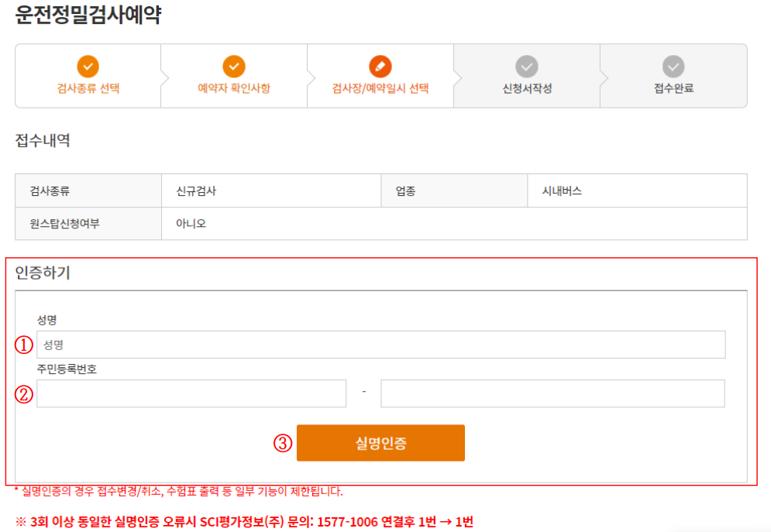The height and width of the screenshot is (532, 771).
Task: Click the 접수완료 step label
Action: click(x=673, y=89)
